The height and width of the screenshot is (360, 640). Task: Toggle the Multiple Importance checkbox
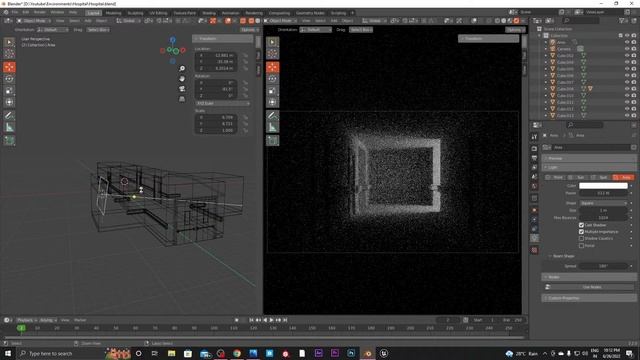click(x=581, y=232)
